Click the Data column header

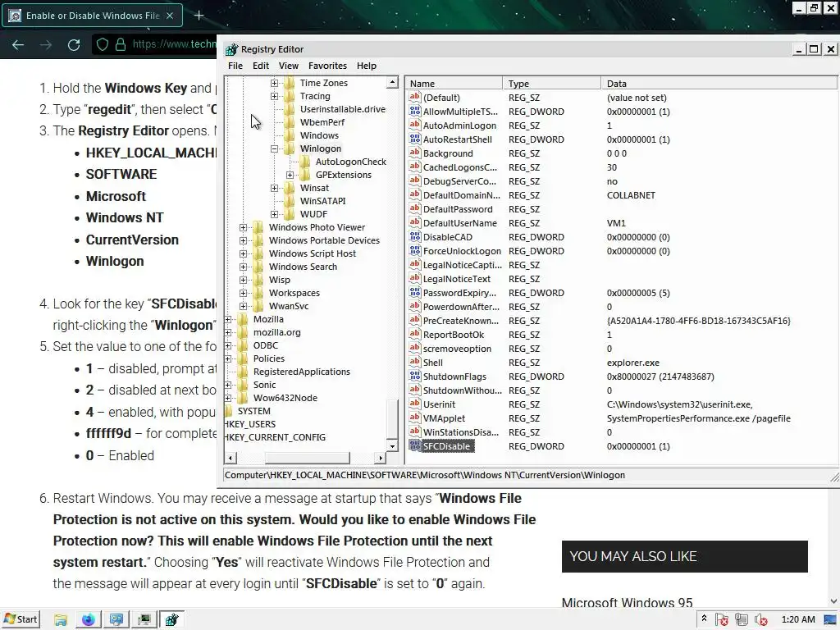tap(719, 84)
